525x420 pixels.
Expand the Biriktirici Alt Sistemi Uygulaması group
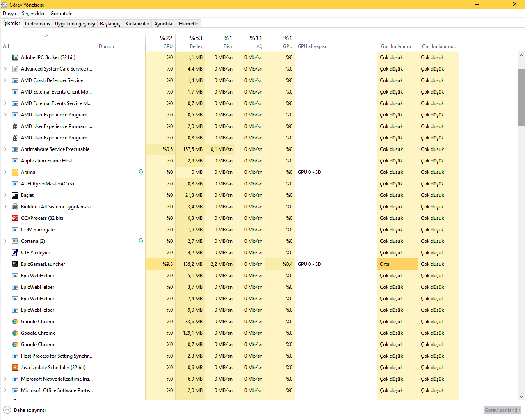(5, 207)
